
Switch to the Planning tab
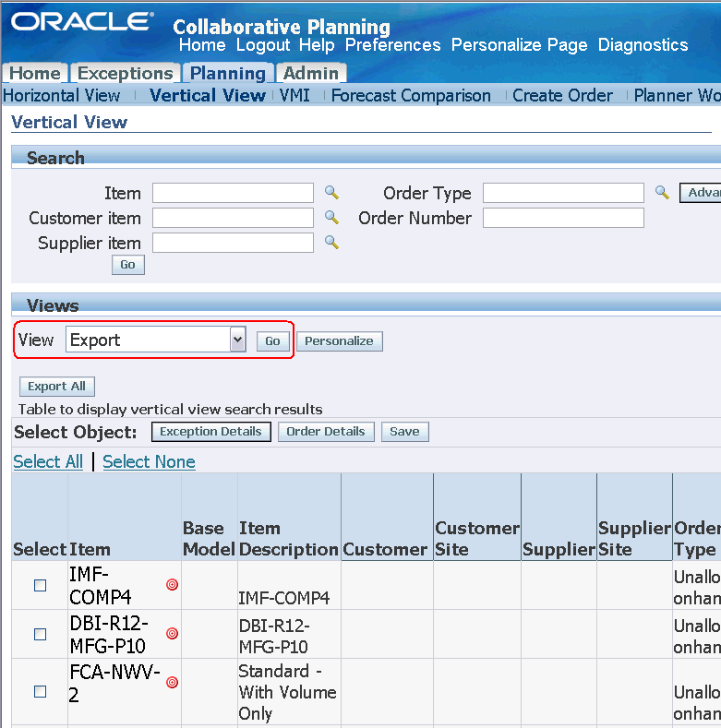point(228,73)
